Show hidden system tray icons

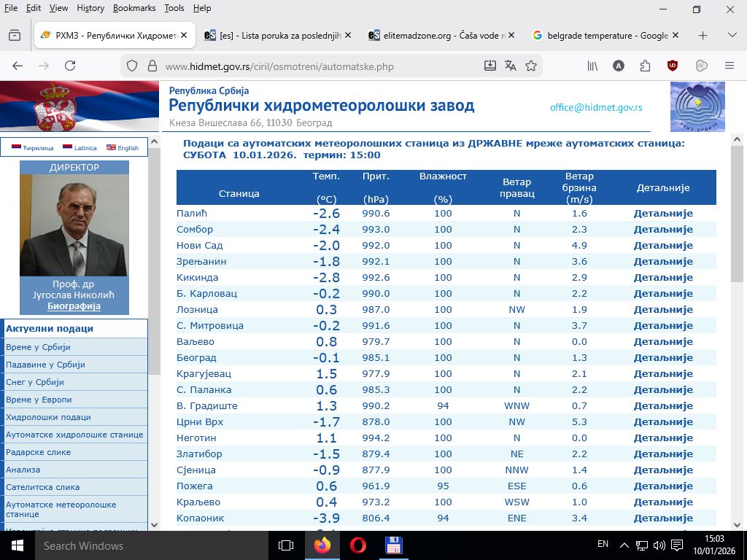pos(624,545)
